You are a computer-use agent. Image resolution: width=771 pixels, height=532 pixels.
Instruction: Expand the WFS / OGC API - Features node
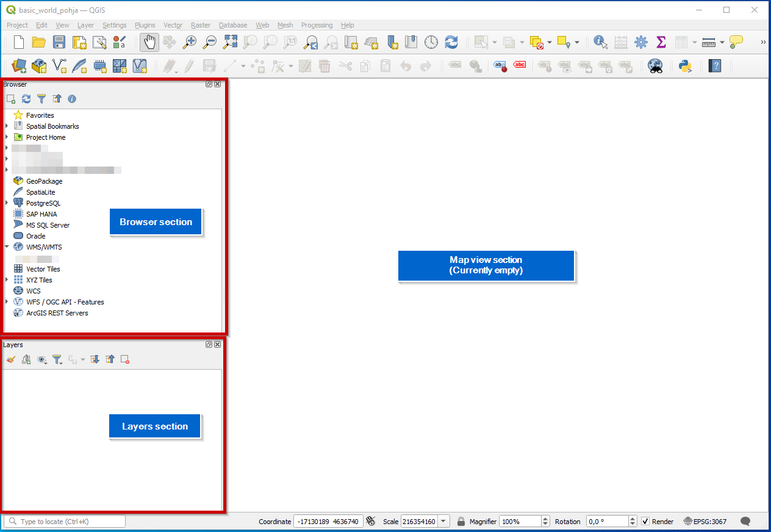pyautogui.click(x=7, y=302)
